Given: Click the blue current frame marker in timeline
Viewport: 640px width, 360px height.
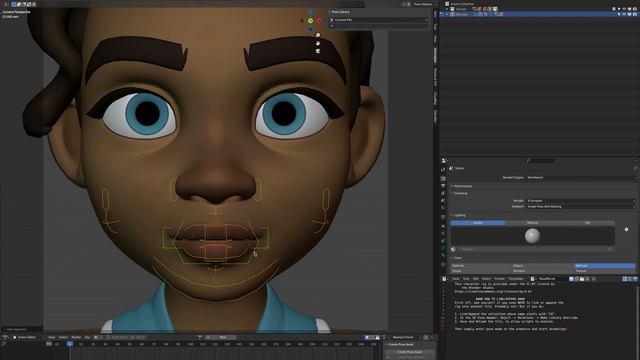Looking at the screenshot, I should tap(70, 344).
